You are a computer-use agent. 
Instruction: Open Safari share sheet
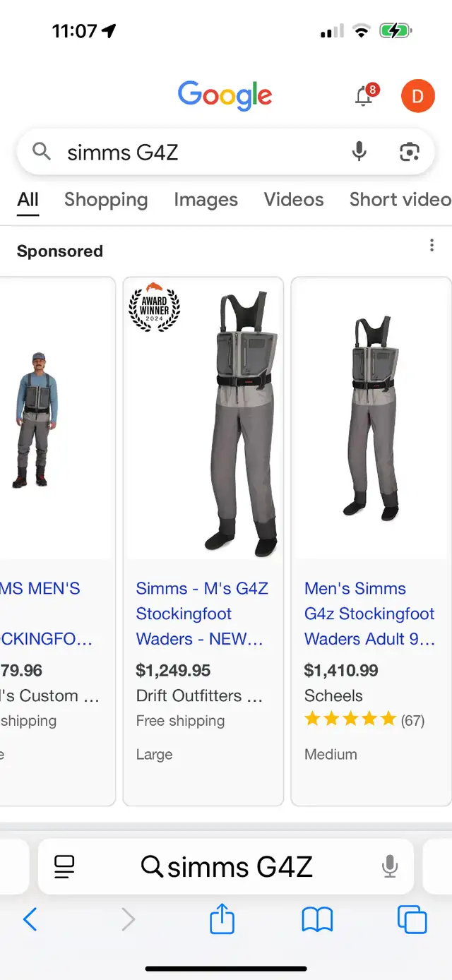(222, 919)
